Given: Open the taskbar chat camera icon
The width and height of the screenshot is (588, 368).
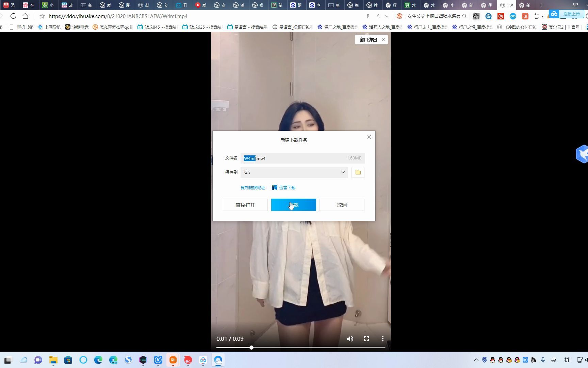Looking at the screenshot, I should point(38,360).
